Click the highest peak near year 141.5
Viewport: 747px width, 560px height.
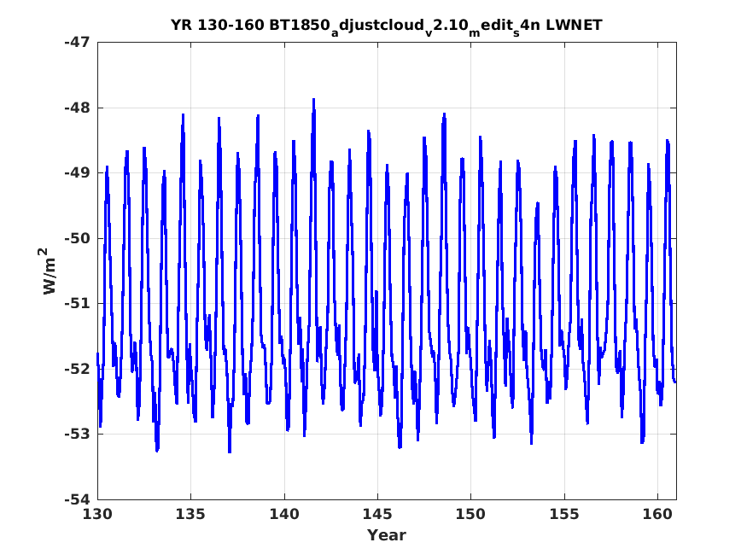click(x=313, y=100)
